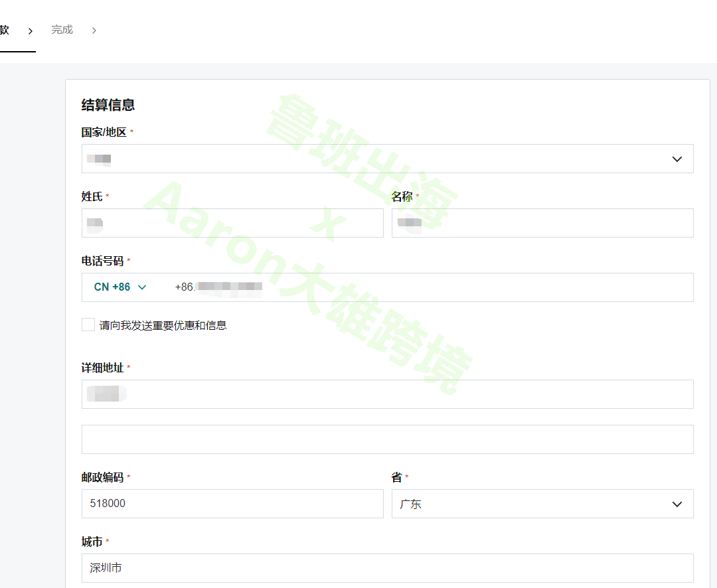
Task: Click the chevron following the 完成 step
Action: click(94, 30)
